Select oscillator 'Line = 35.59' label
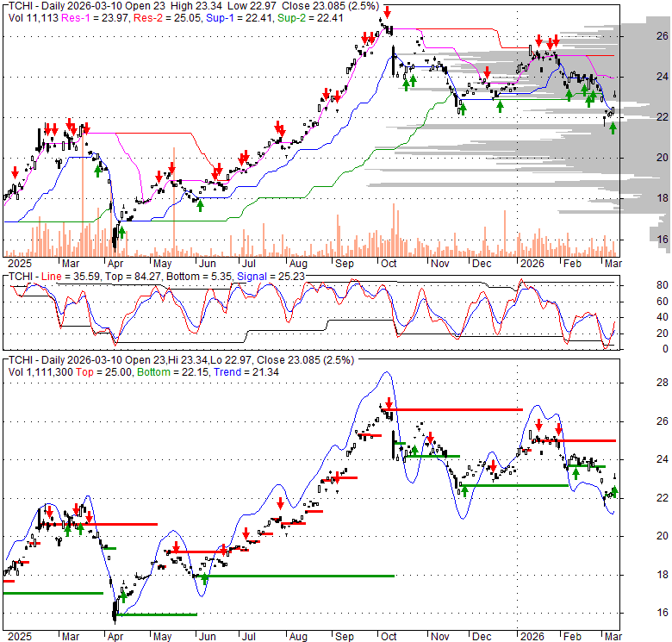Viewport: 672px width, 642px height. (71, 277)
